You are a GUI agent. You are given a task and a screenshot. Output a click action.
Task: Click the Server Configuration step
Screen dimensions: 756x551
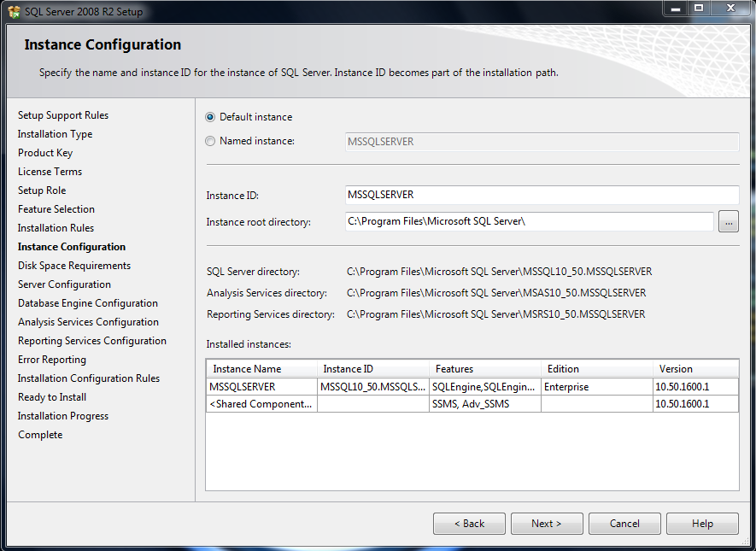click(65, 284)
